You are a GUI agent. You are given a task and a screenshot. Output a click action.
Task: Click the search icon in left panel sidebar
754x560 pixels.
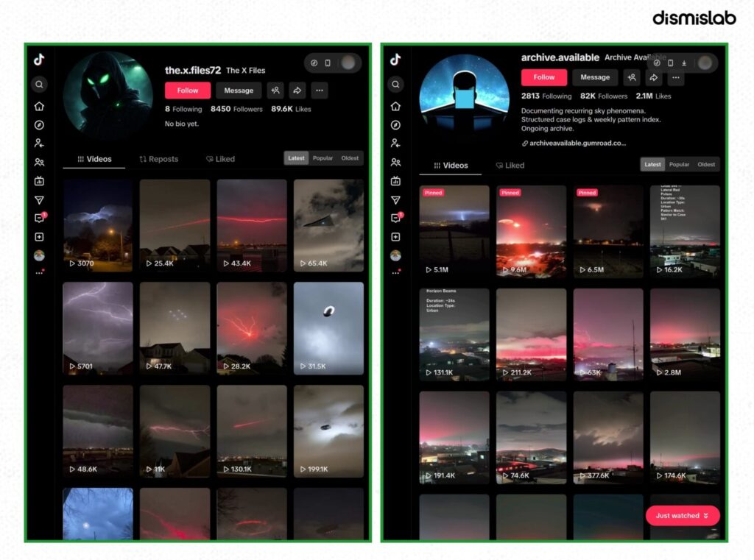[40, 85]
